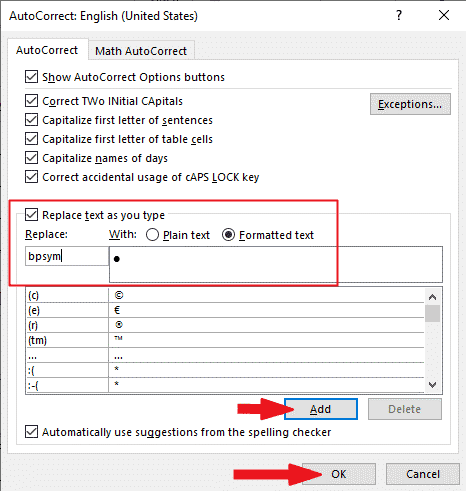This screenshot has width=466, height=491.
Task: Select the (c) copyright entry in list
Action: [x=225, y=295]
